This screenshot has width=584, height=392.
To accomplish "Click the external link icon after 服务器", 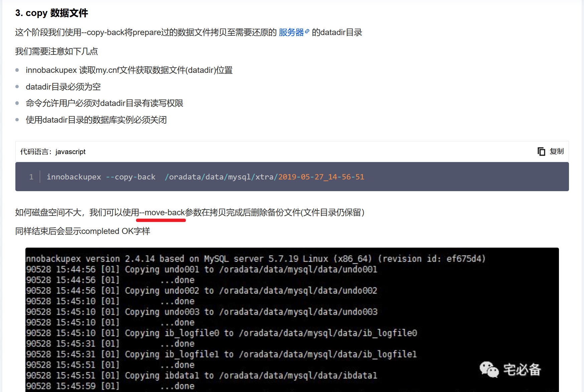I will pyautogui.click(x=307, y=31).
